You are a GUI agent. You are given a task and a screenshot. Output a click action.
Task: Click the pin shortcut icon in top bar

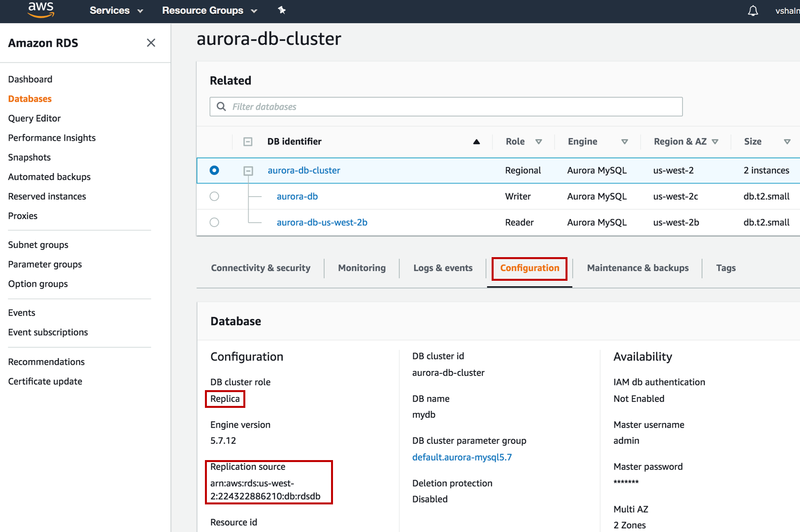coord(282,10)
